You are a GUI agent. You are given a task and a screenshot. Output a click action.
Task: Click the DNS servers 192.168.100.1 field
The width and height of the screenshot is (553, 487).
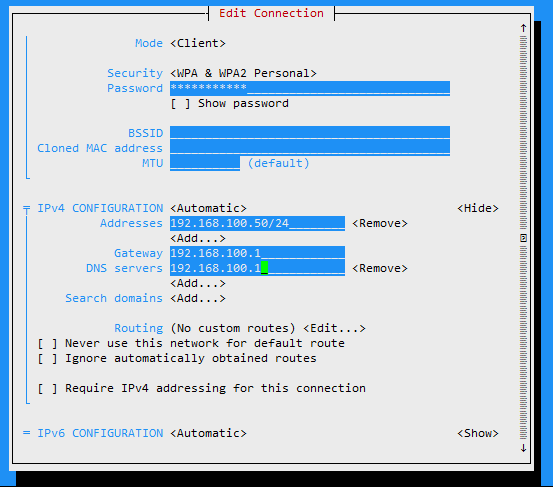[257, 268]
